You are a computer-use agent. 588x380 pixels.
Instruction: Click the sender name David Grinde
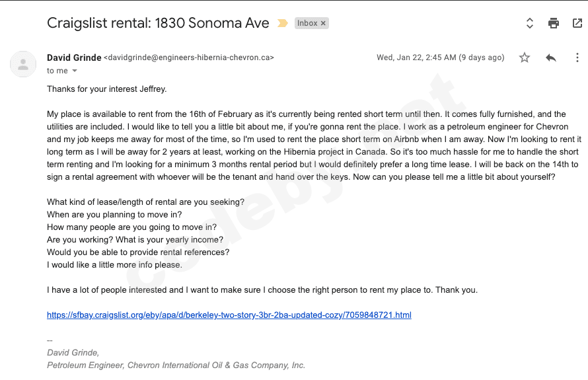[x=73, y=57]
